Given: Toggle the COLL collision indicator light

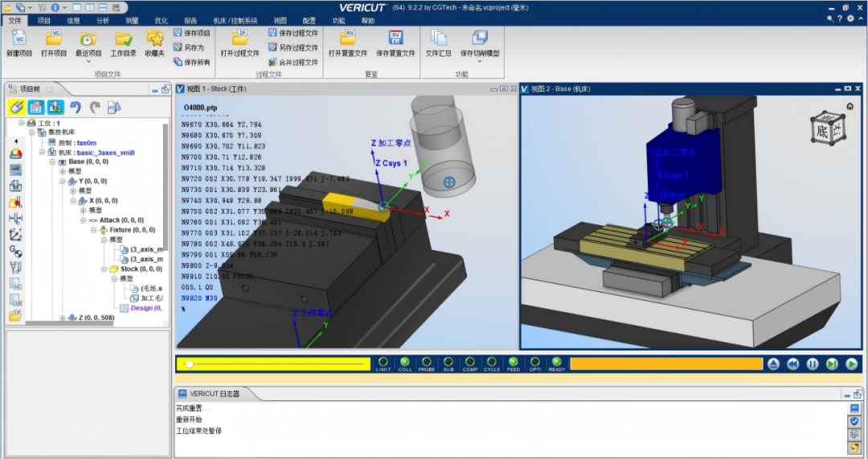Looking at the screenshot, I should [405, 363].
